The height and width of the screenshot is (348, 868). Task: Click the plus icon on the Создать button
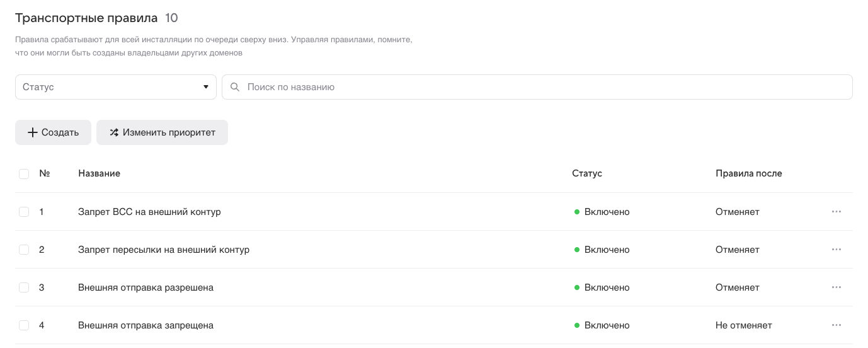click(x=33, y=132)
